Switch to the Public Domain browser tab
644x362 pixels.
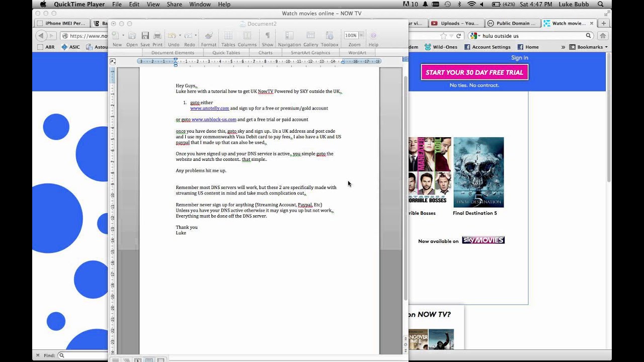(514, 23)
